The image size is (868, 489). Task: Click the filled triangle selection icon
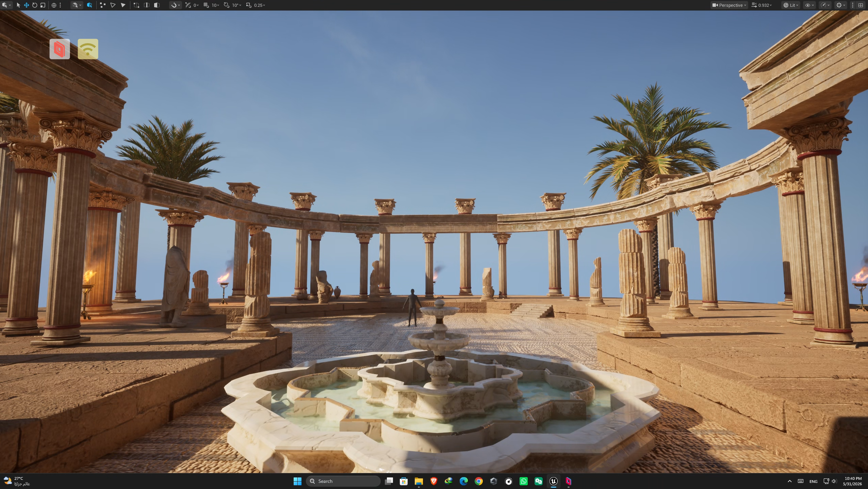[123, 5]
